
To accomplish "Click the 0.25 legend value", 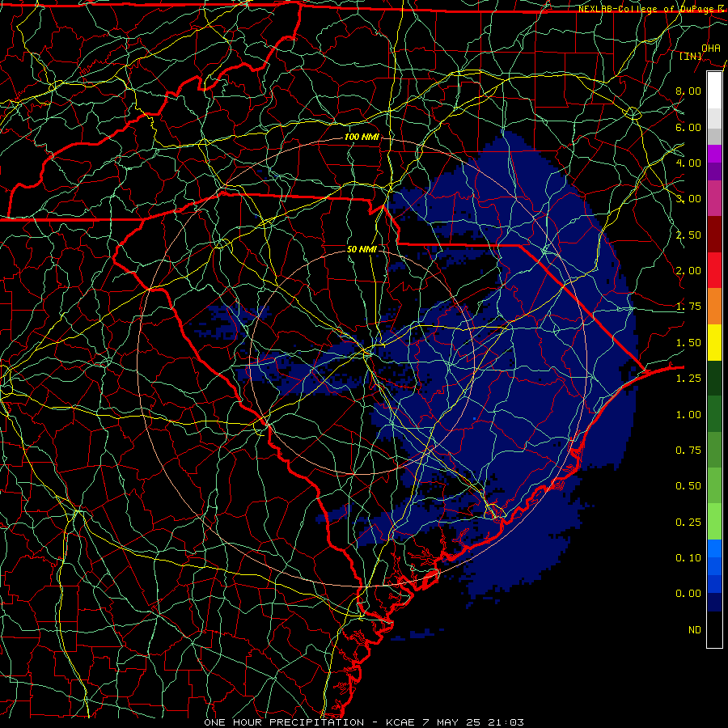I will (x=688, y=523).
